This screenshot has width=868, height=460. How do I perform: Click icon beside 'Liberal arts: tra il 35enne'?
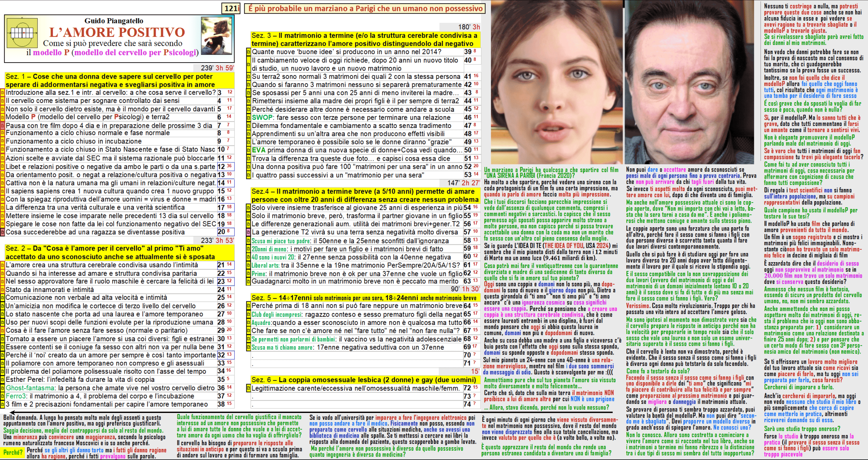(249, 265)
